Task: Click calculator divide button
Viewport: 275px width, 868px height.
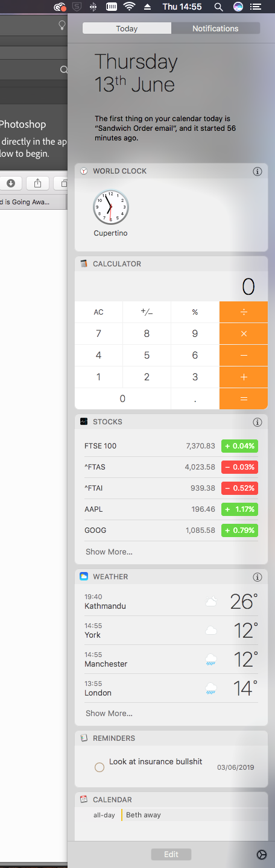Action: (244, 312)
